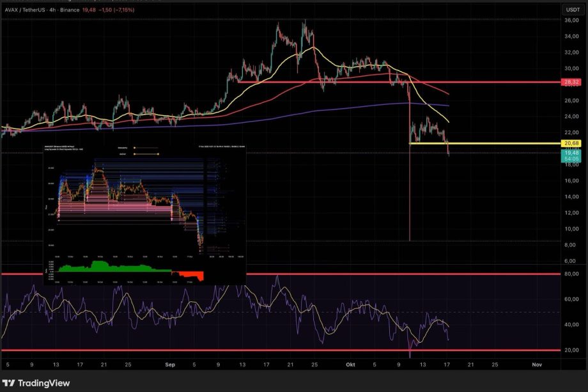
Task: Click the Binance exchange label
Action: (69, 11)
